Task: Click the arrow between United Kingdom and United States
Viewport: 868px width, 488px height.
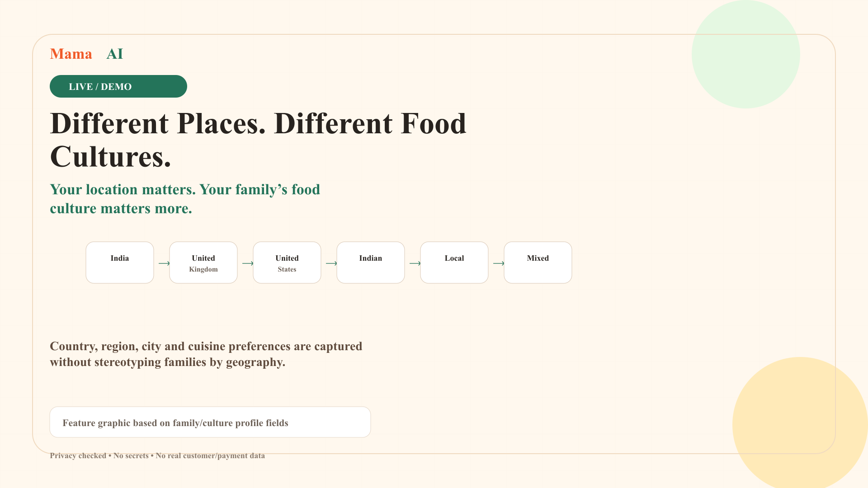Action: coord(248,263)
